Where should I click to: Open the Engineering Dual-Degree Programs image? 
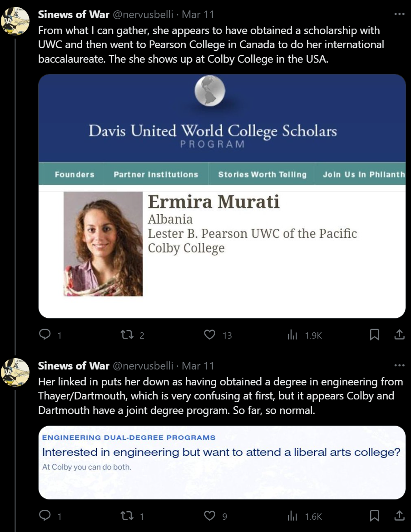(222, 462)
